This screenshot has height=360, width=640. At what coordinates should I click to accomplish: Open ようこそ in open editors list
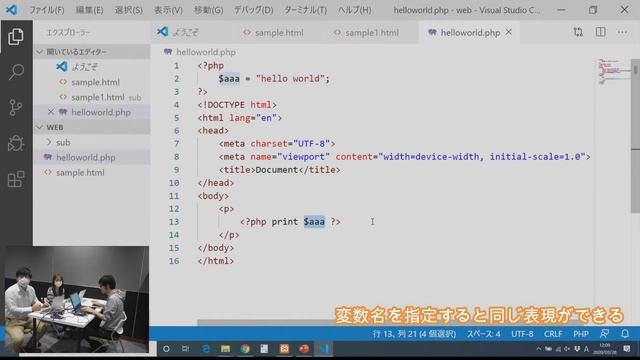[x=91, y=67]
